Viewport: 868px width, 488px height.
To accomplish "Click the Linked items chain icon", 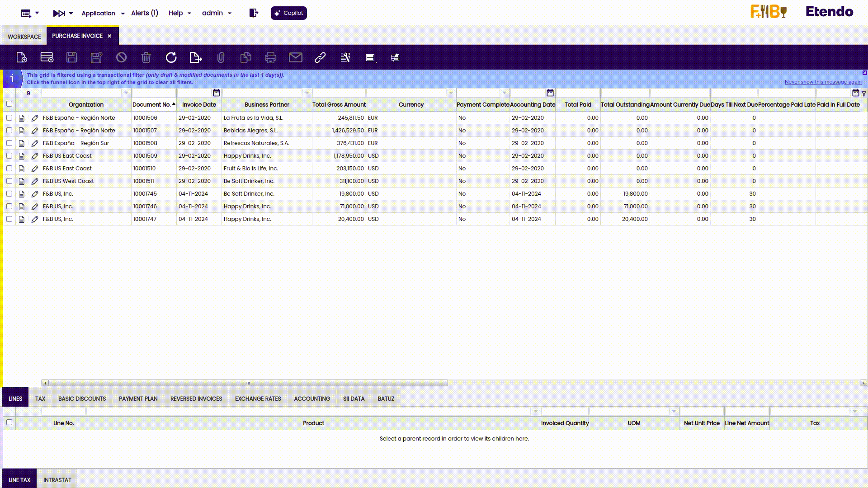I will point(320,57).
